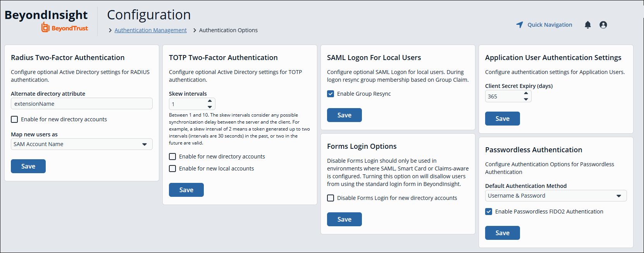
Task: Open the notifications bell icon
Action: [588, 25]
